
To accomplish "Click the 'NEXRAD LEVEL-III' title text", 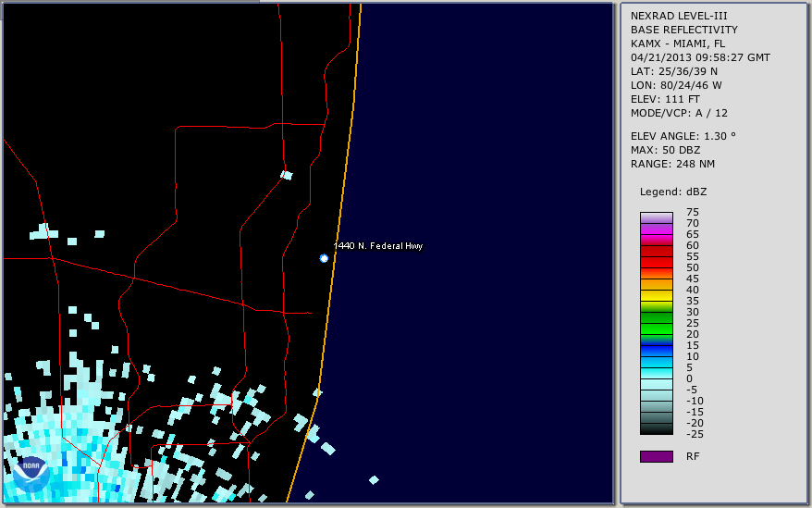I will tap(679, 16).
